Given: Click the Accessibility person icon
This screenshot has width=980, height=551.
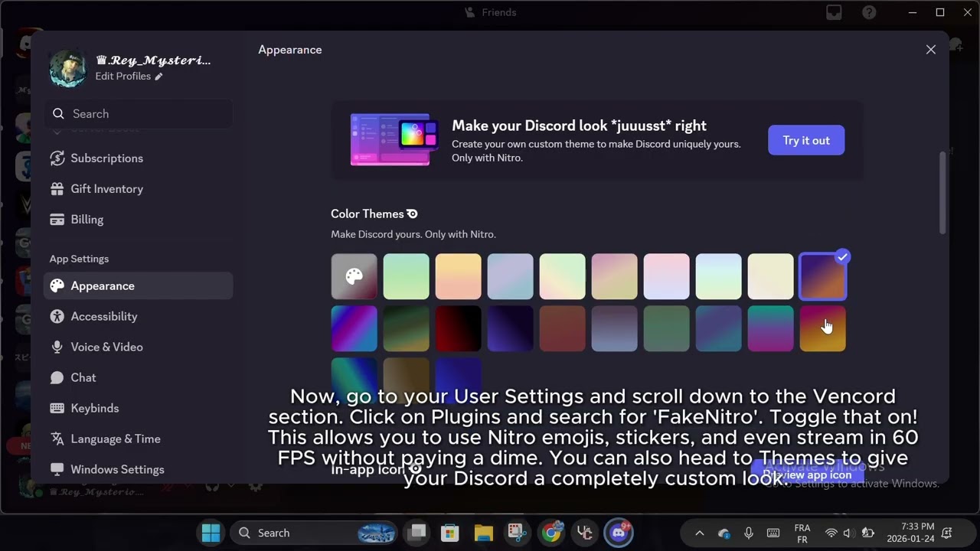Looking at the screenshot, I should pos(57,317).
